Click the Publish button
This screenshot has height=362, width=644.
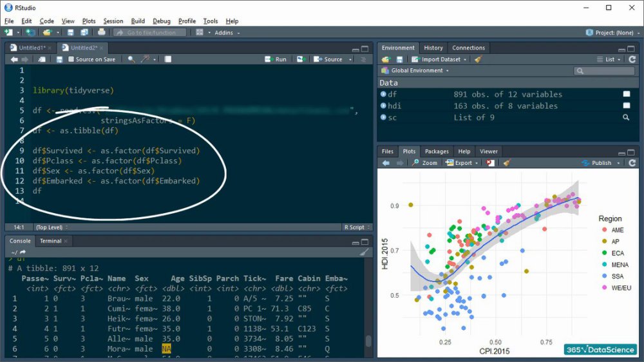(x=598, y=163)
